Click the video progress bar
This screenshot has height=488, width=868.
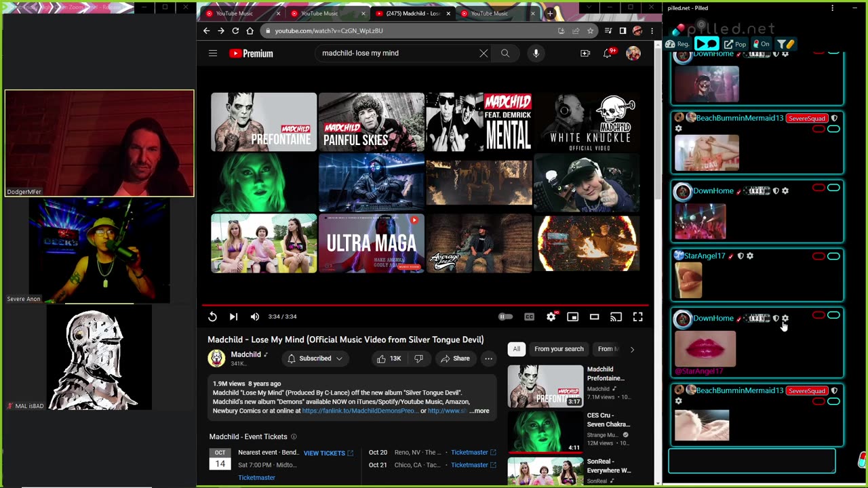point(425,305)
